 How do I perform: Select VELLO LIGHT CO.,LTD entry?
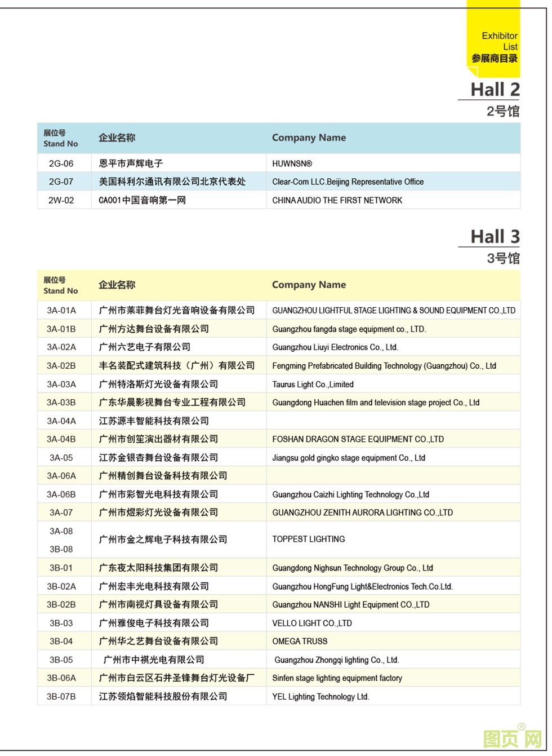[x=312, y=624]
